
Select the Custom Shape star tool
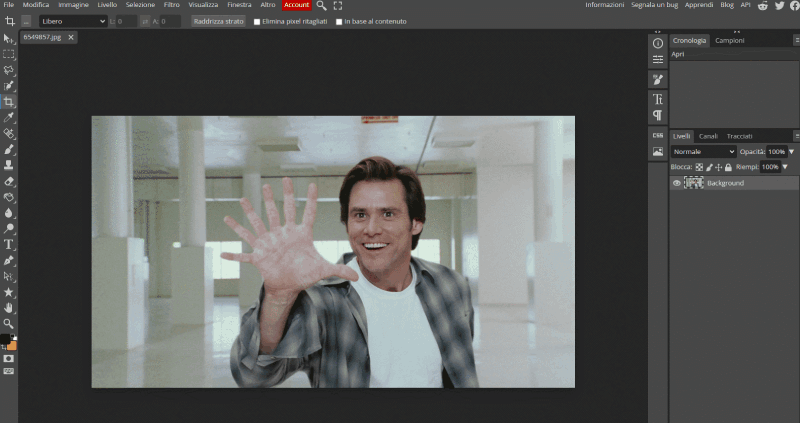[x=9, y=292]
